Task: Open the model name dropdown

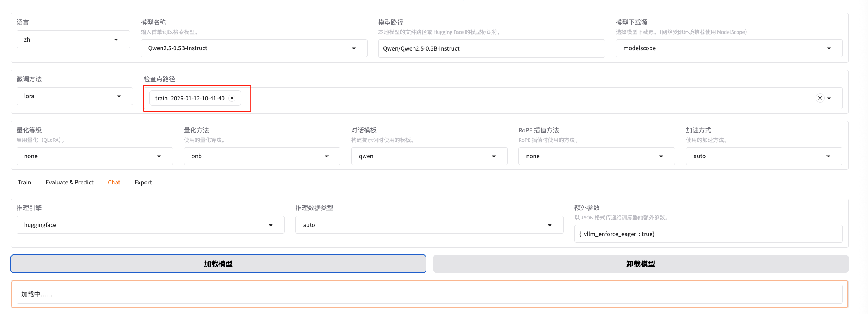Action: (x=253, y=48)
